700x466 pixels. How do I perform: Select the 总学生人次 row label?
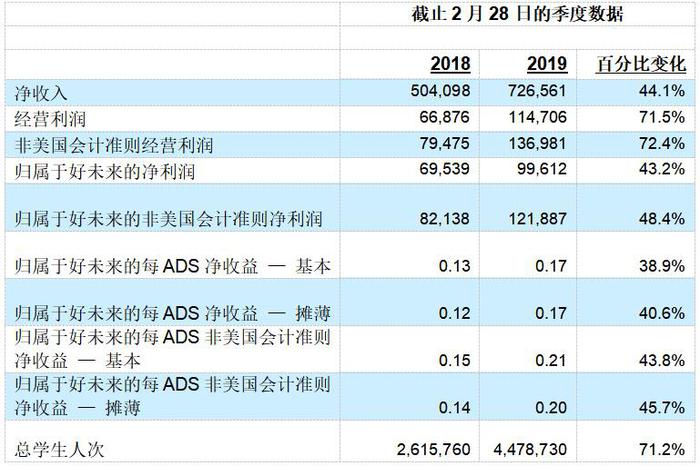(x=59, y=450)
